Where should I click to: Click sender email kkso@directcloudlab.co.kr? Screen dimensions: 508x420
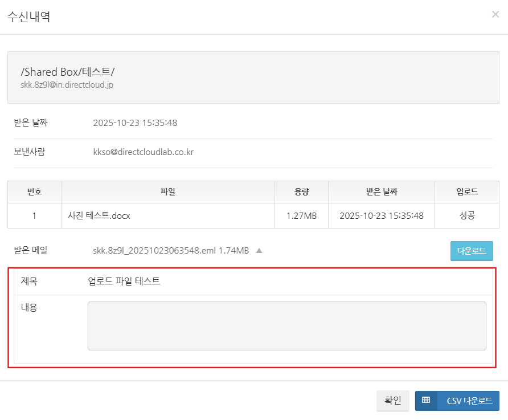point(143,153)
